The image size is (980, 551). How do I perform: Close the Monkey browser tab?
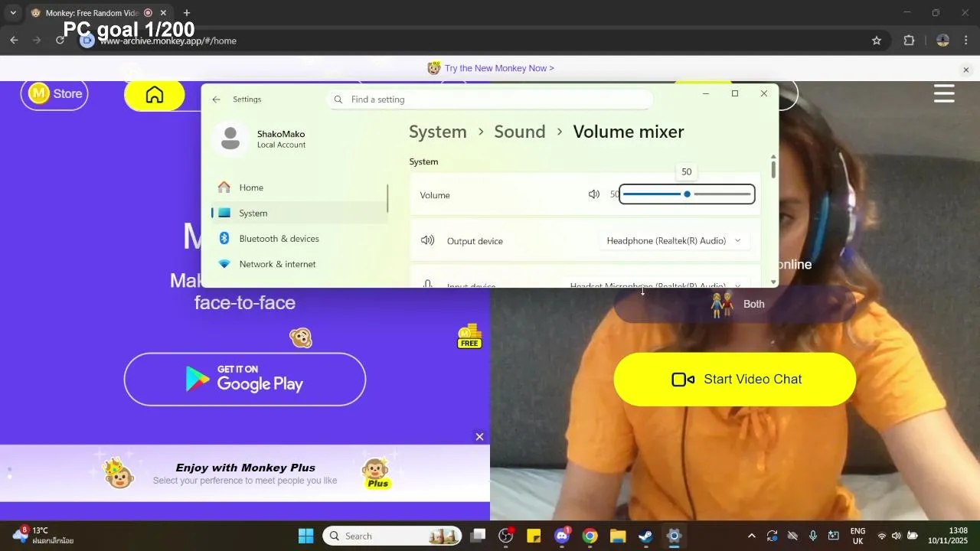pyautogui.click(x=163, y=13)
